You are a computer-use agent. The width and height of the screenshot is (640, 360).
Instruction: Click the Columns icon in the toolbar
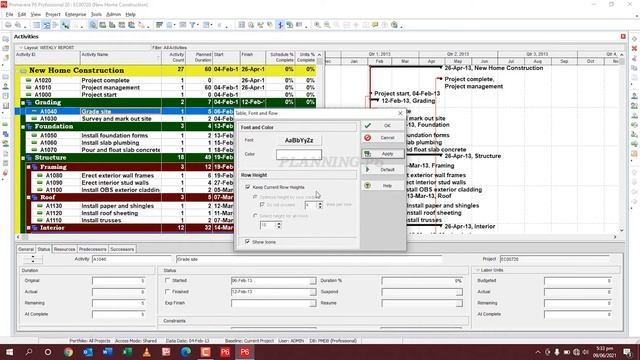169,25
